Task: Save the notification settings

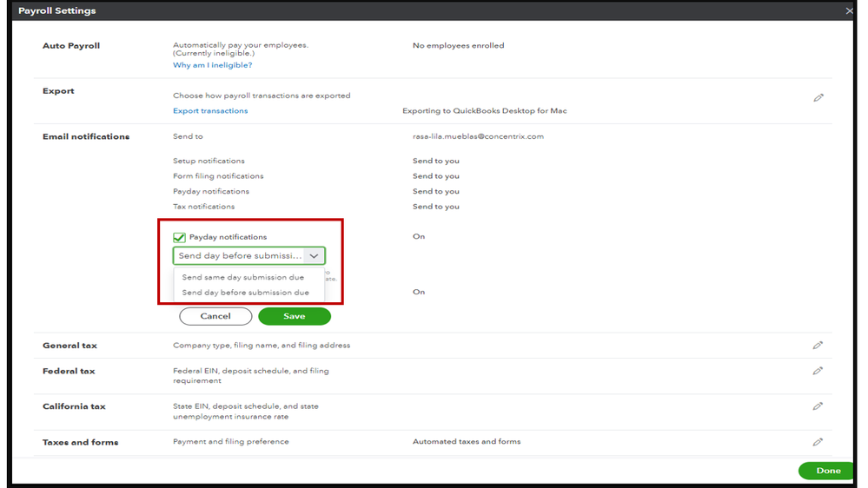Action: point(295,316)
